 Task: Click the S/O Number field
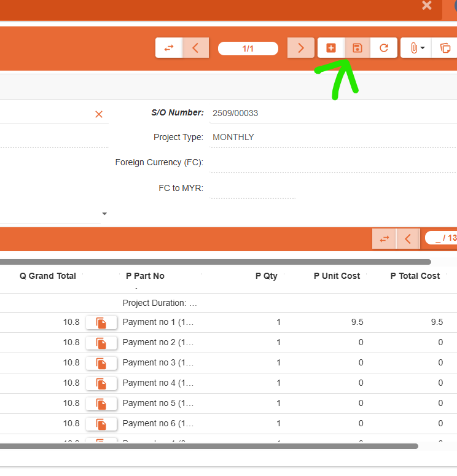click(332, 113)
